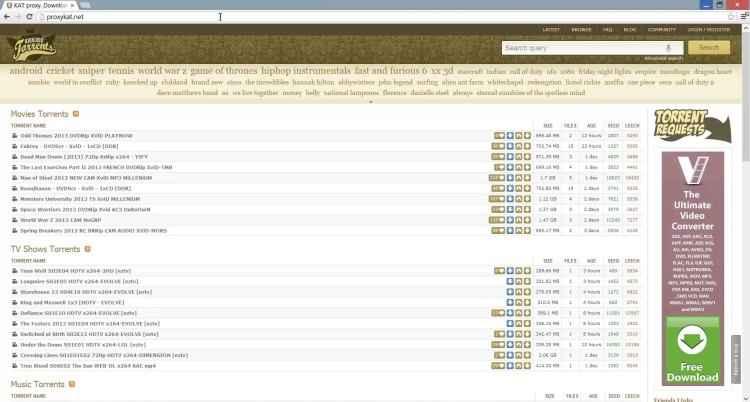Sort Movies Torrents by Age column
Screen dimensions: 750x402
point(592,126)
